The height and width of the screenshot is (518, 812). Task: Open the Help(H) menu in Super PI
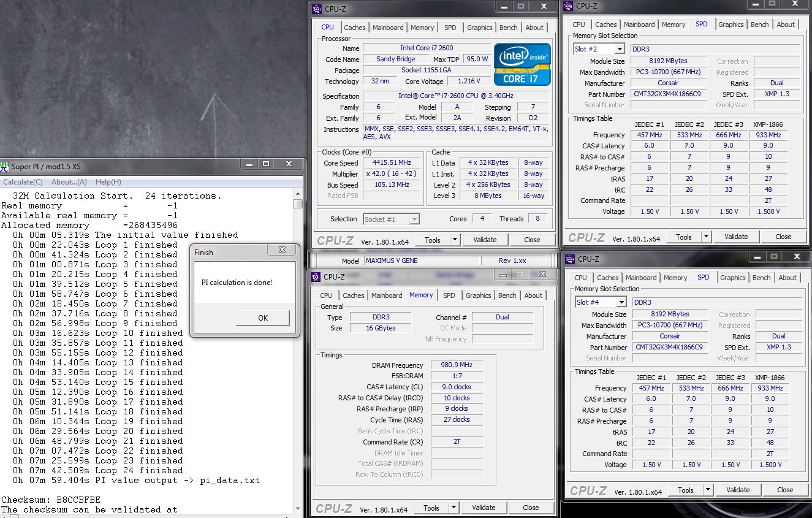(108, 182)
